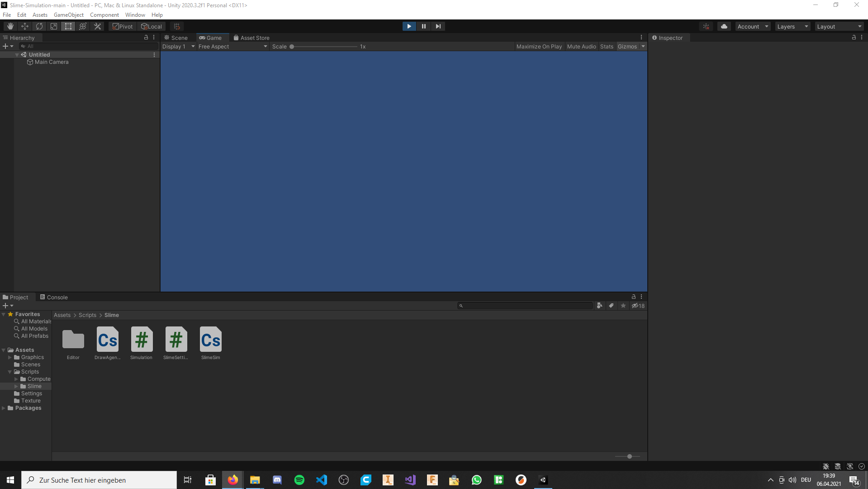Expand the Packages folder in Project panel
The height and width of the screenshot is (489, 868).
[4, 407]
